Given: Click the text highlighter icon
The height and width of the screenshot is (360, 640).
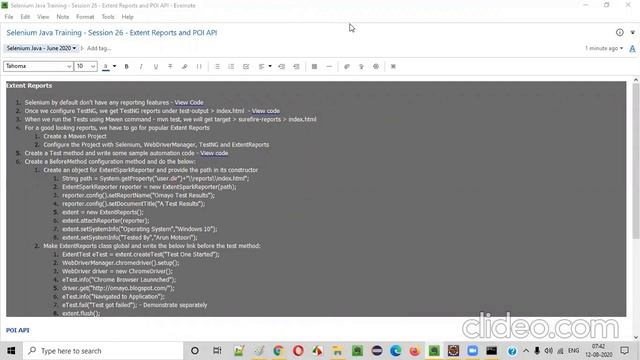Looking at the screenshot, I should 184,67.
